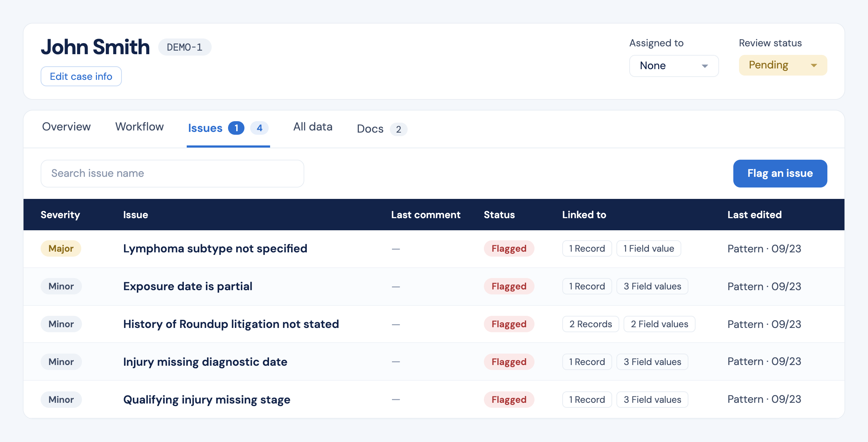Click 1 Record in Exposure date row
868x442 pixels.
pyautogui.click(x=587, y=286)
